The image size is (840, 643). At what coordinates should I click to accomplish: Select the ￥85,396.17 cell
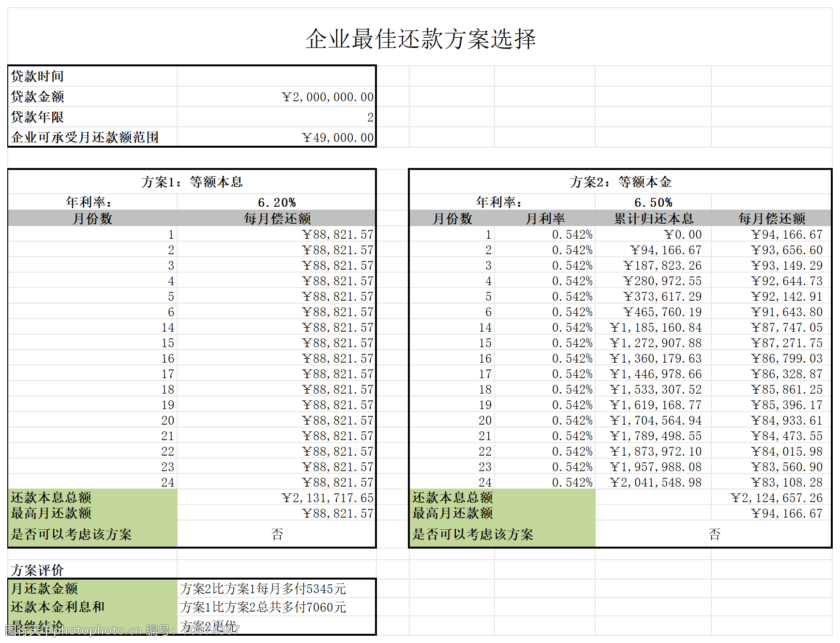click(771, 405)
